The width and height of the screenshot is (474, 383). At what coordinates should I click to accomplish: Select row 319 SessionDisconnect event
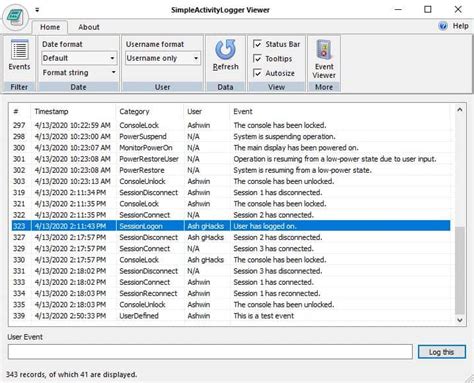[231, 193]
